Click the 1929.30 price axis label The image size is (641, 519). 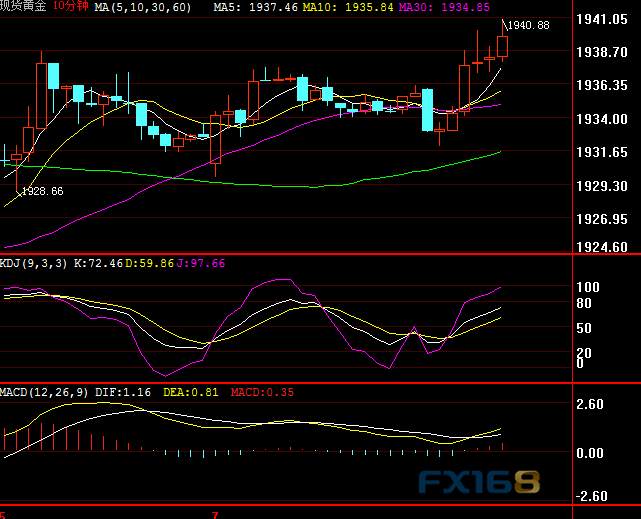601,186
